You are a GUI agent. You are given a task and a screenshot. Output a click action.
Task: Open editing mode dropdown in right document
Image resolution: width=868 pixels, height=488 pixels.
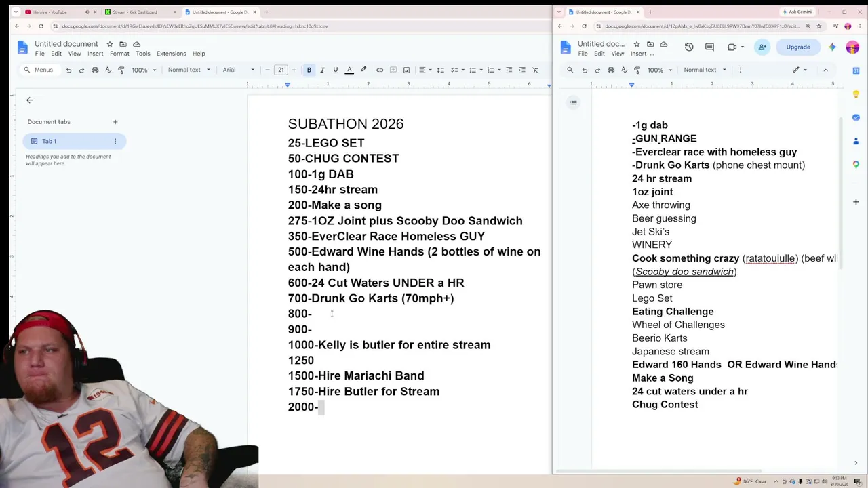coord(801,70)
